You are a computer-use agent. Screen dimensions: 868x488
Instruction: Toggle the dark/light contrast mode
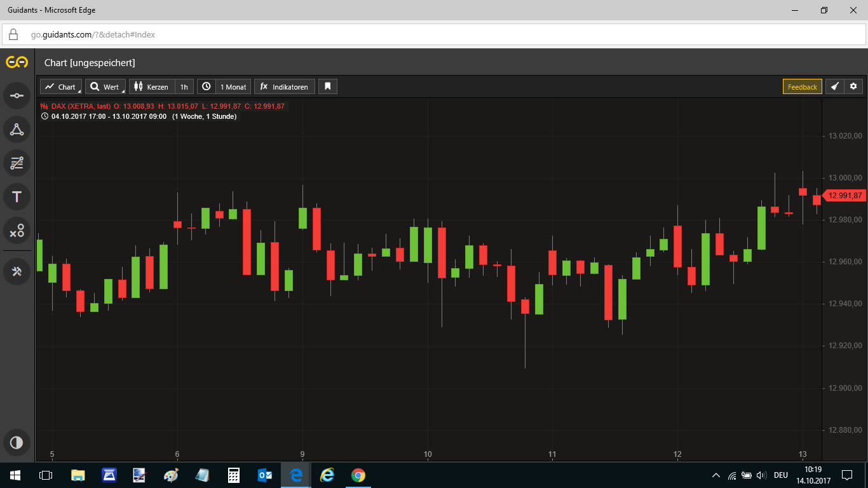[x=17, y=442]
